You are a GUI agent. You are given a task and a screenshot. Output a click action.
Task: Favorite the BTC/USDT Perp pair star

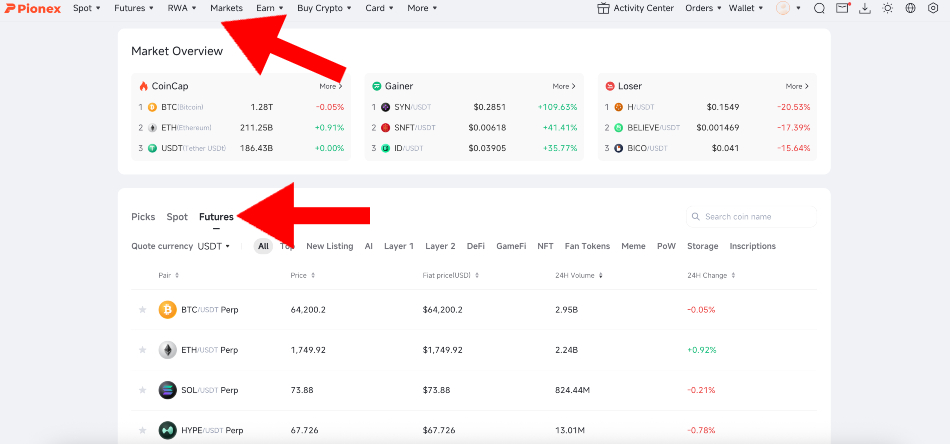(142, 310)
